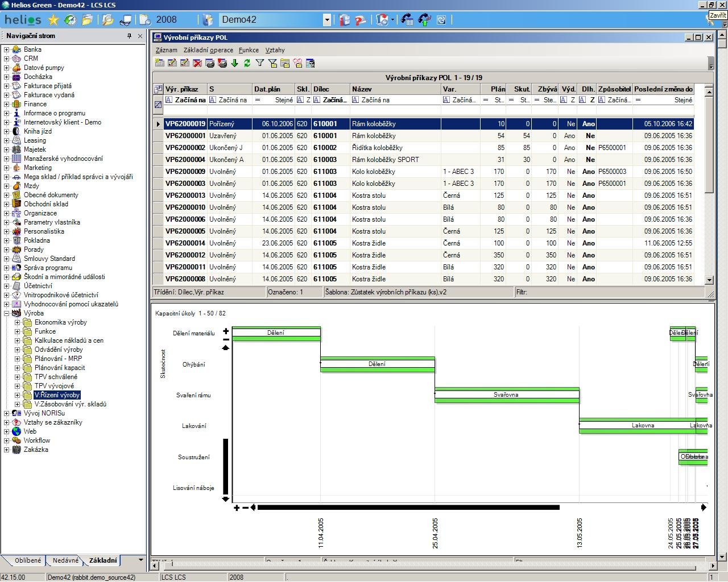The height and width of the screenshot is (582, 728).
Task: Open the search magnifier icon in main toolbar
Action: click(107, 20)
